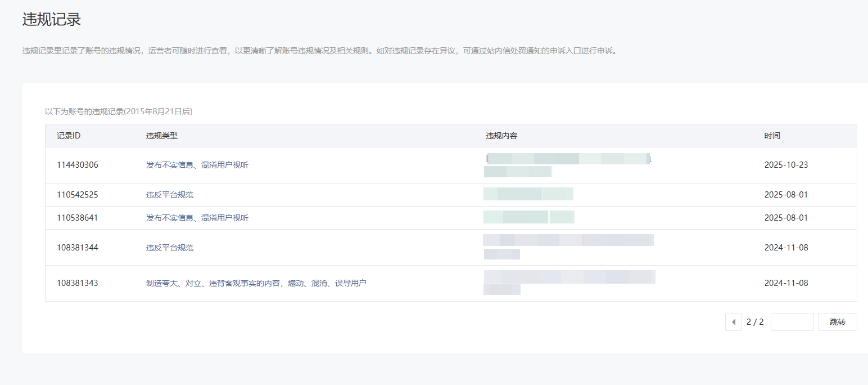Click the 2025-08-01 date for record 110538641
Screen dimensions: 868x385
coord(786,218)
